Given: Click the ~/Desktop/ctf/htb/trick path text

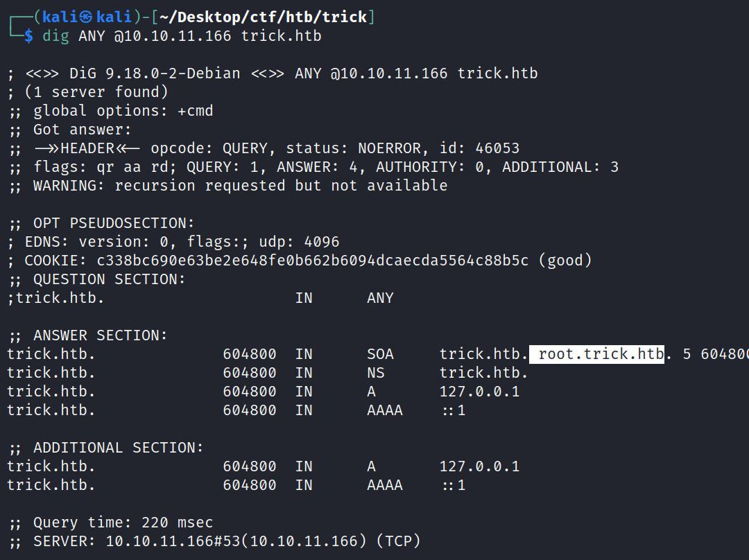Looking at the screenshot, I should [x=264, y=17].
